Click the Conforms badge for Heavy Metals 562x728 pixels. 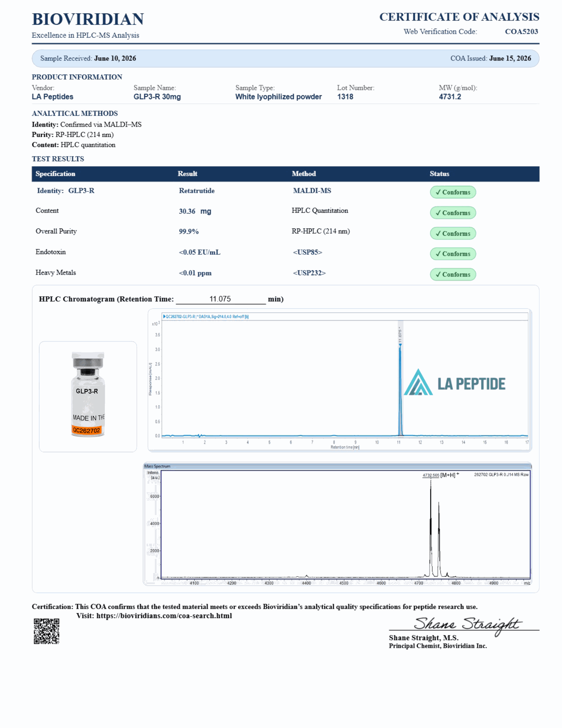(x=453, y=274)
